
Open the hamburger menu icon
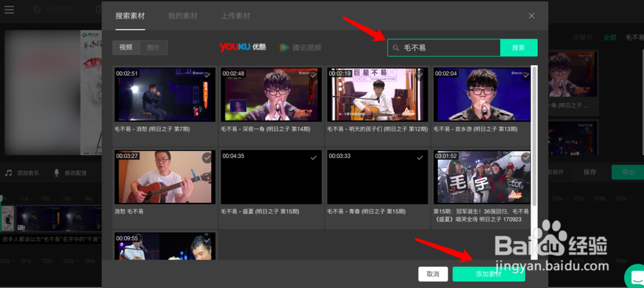[x=9, y=9]
